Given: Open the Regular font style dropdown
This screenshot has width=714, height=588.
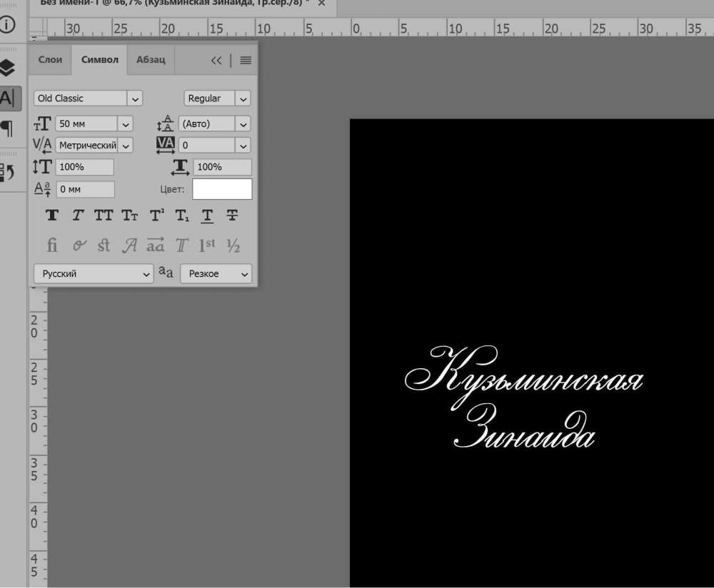Looking at the screenshot, I should (x=243, y=98).
